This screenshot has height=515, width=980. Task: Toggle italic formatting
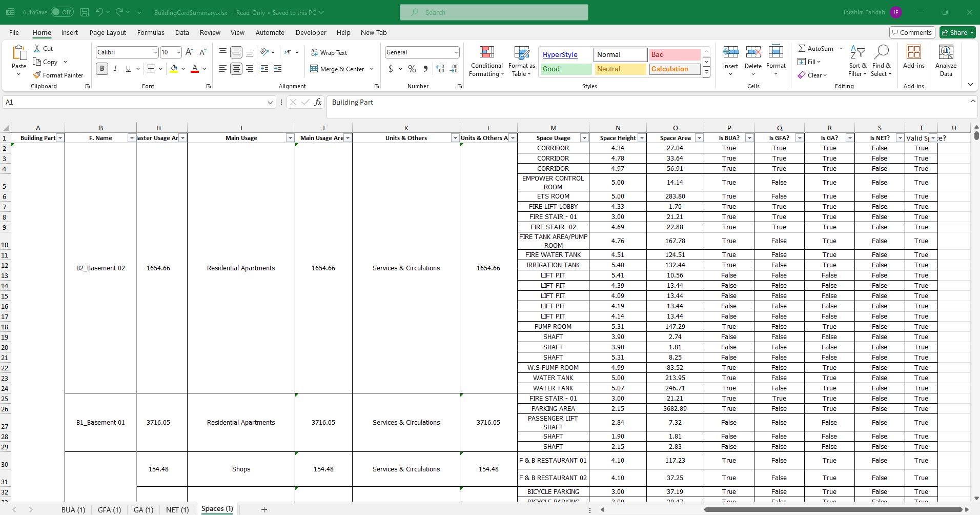click(115, 68)
